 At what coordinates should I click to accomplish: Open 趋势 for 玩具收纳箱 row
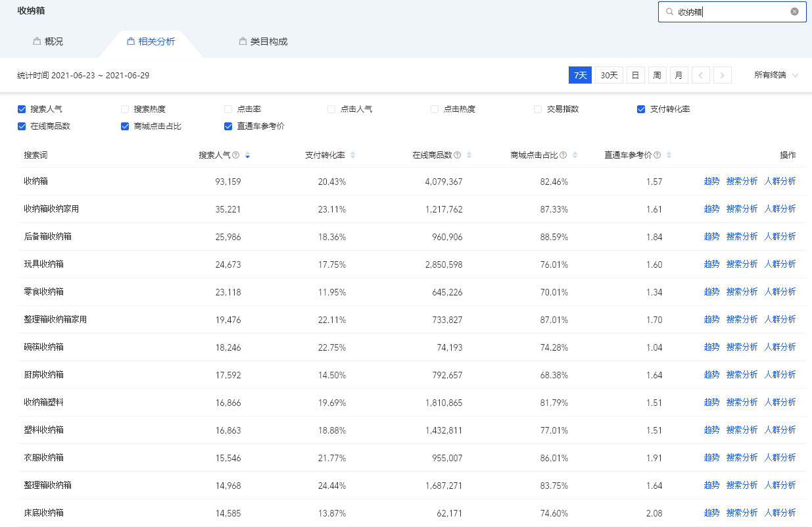[711, 264]
